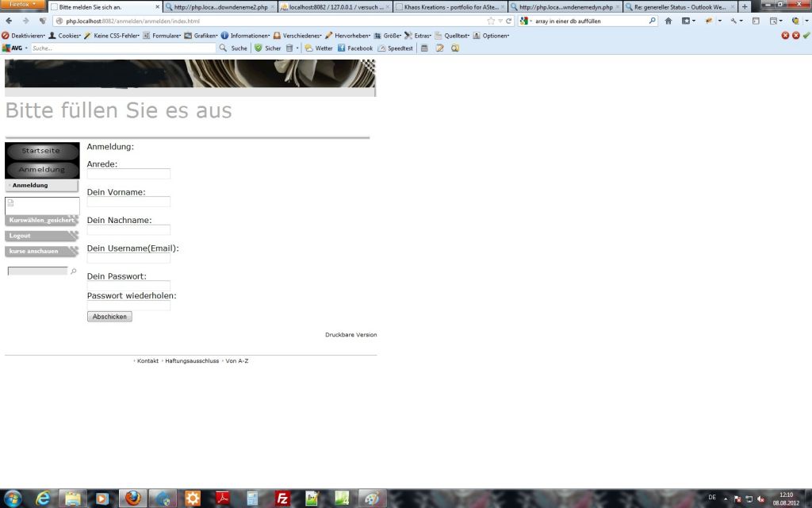Switch to the Khaos Kreations tab
This screenshot has width=812, height=508.
450,7
